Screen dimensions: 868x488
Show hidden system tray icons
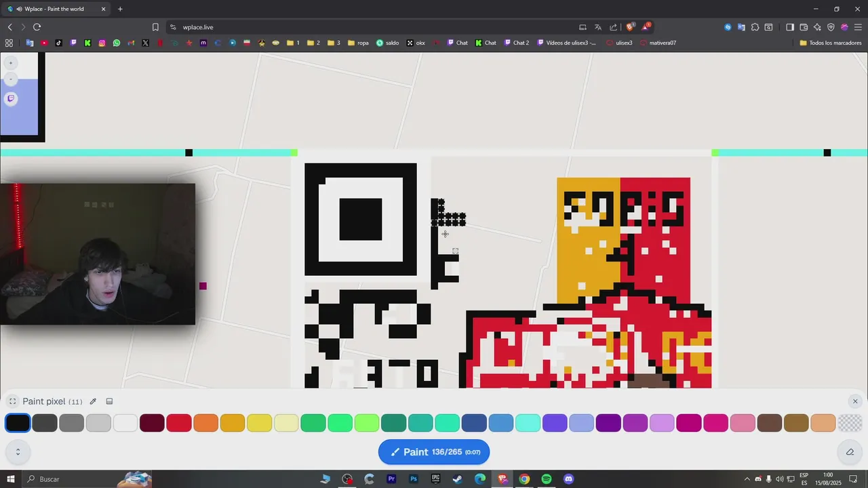747,479
